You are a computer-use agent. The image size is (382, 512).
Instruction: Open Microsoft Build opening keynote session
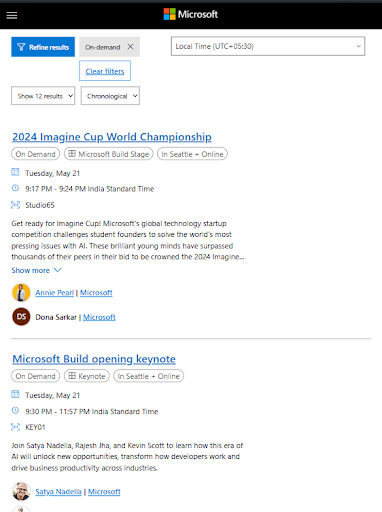[x=94, y=359]
